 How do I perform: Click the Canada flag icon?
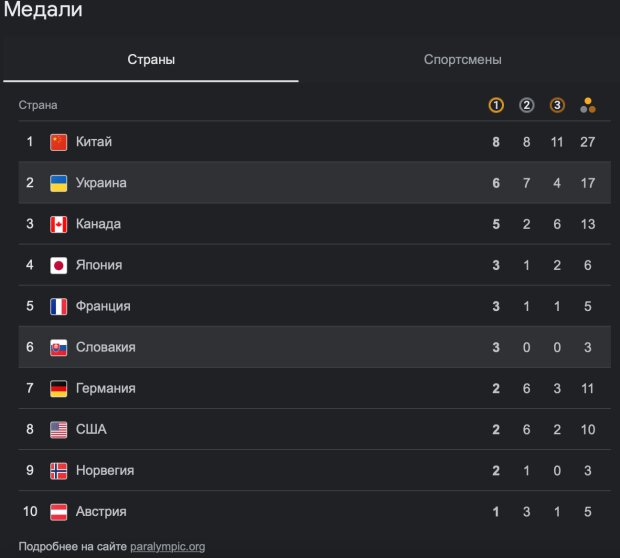pos(59,224)
